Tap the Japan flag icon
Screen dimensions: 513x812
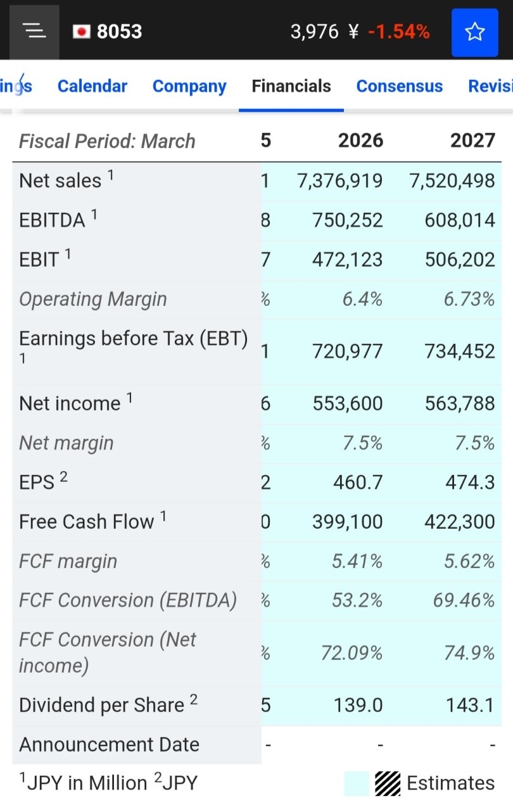click(x=82, y=32)
